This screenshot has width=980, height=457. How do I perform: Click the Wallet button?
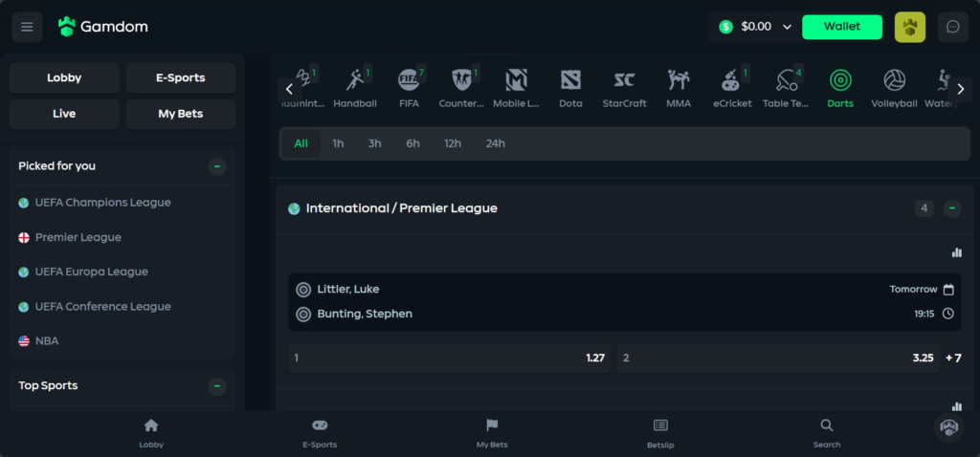tap(842, 27)
